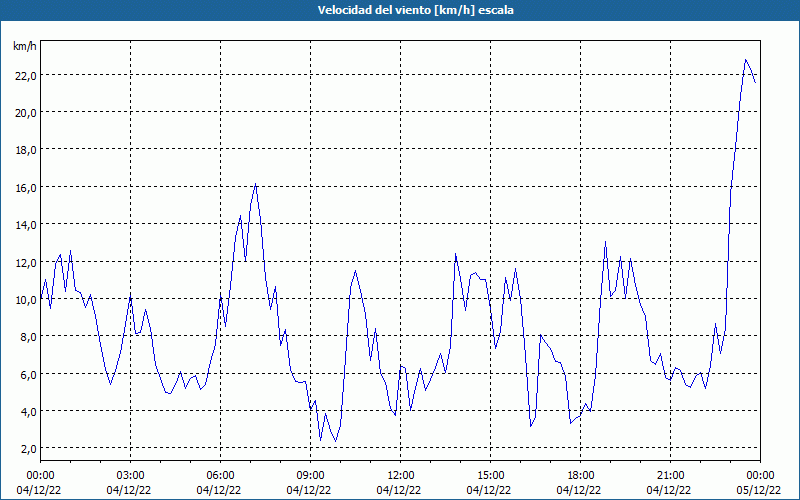800x500 pixels.
Task: Click the title 'Velocidad del viento [km/h] escala'
Action: pos(415,10)
